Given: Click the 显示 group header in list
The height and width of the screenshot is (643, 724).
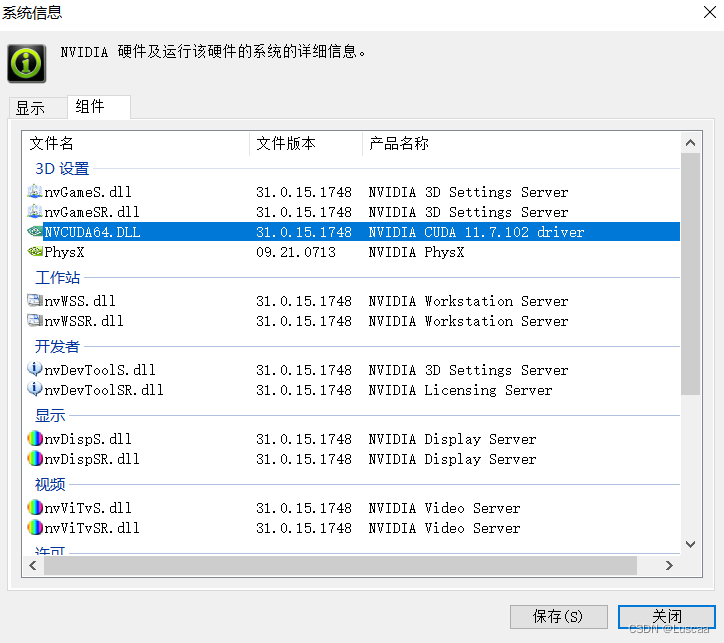Looking at the screenshot, I should [50, 415].
